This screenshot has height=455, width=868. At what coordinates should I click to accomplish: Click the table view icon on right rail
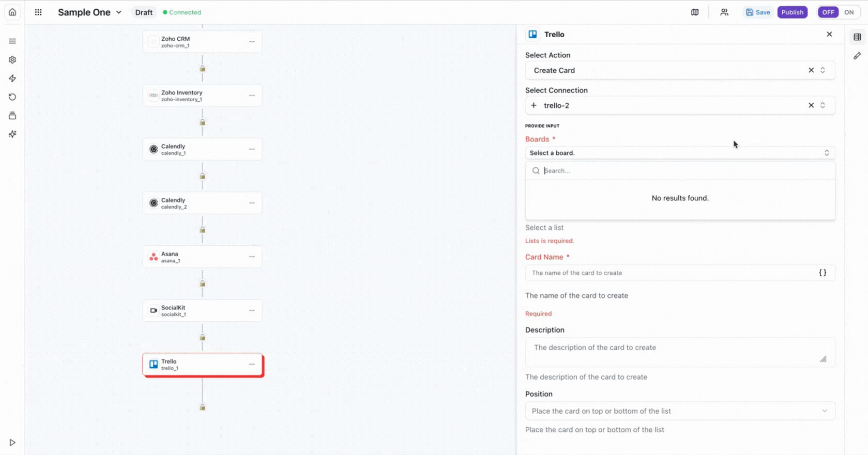click(x=857, y=37)
